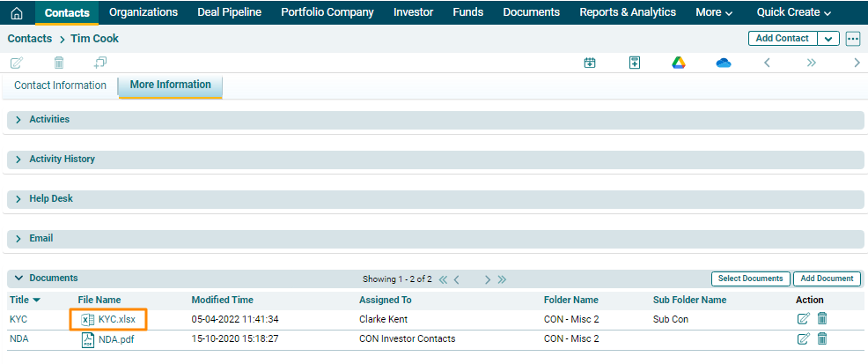868x364 pixels.
Task: Edit the KYC document row
Action: pyautogui.click(x=803, y=319)
